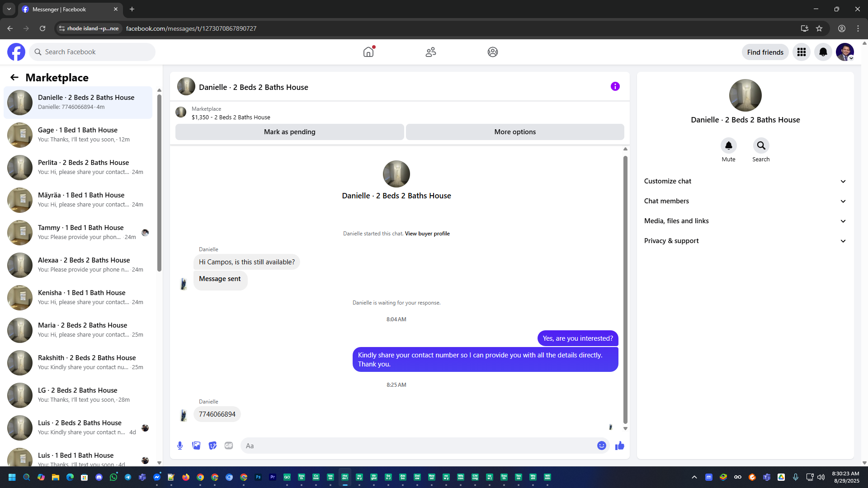Expand Media, files and links section
Image resolution: width=868 pixels, height=488 pixels.
pos(745,221)
